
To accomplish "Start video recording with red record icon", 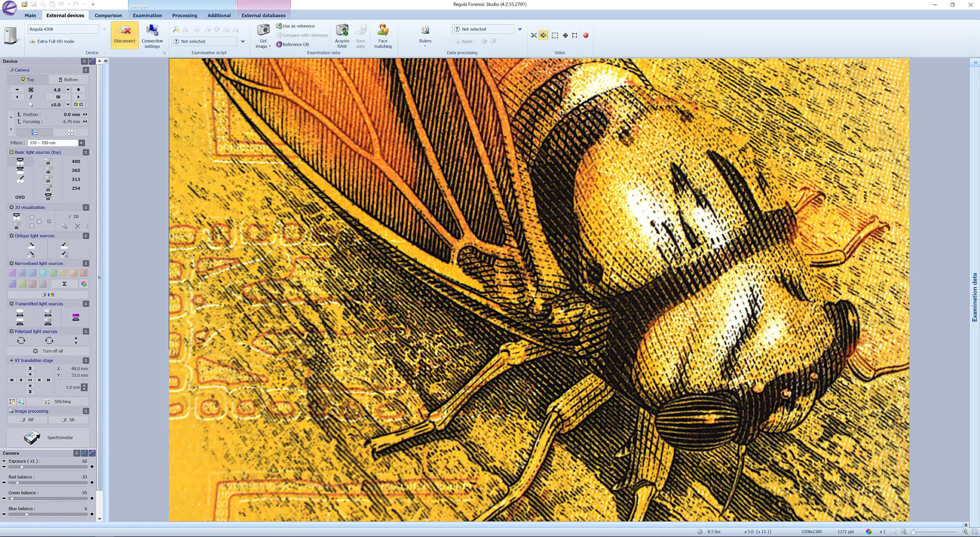I will pos(585,35).
